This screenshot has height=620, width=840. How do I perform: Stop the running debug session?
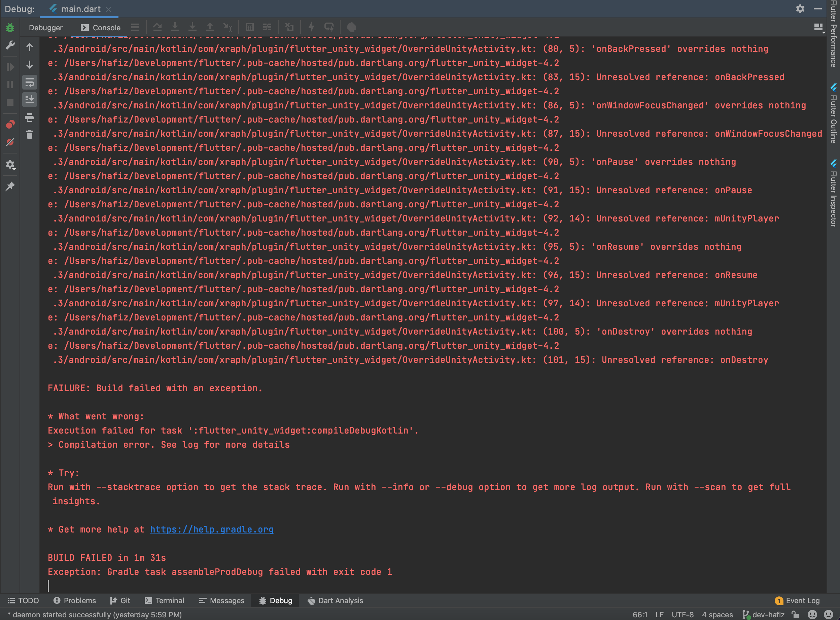click(10, 102)
